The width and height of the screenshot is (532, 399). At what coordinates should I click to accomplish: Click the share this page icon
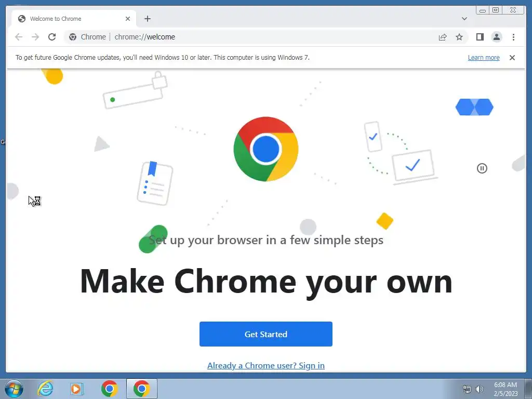point(443,37)
